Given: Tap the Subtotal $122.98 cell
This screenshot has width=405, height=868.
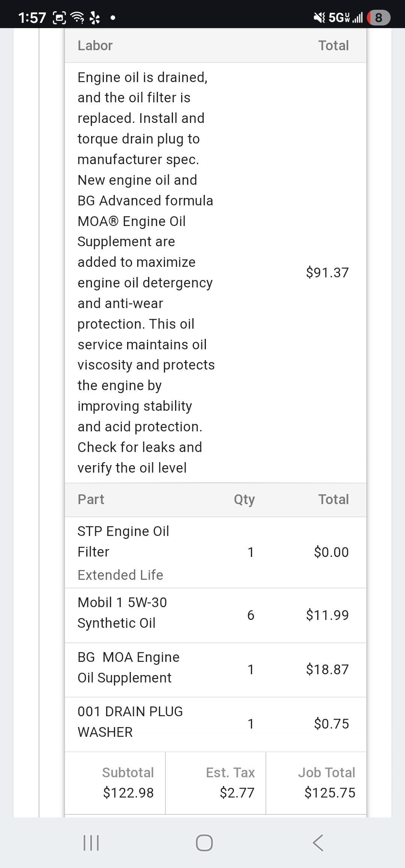Looking at the screenshot, I should click(x=128, y=783).
